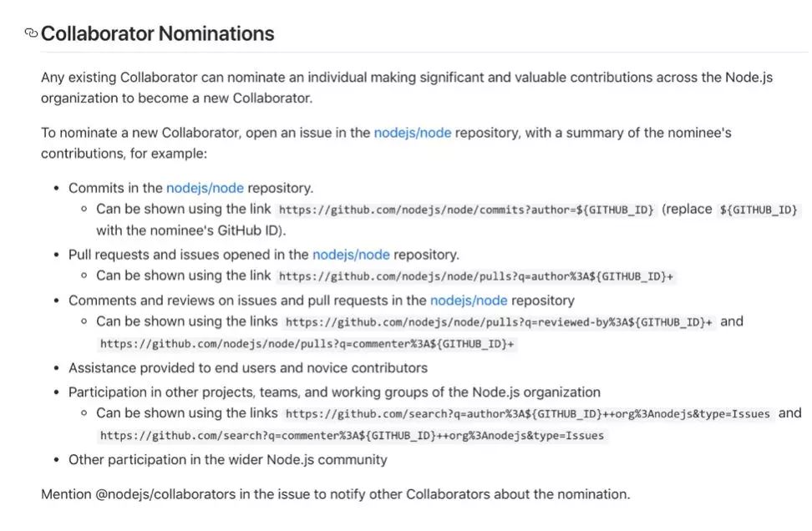Open nodejs/node link in Comments and reviews bullet
Image resolution: width=812 pixels, height=531 pixels.
(469, 301)
